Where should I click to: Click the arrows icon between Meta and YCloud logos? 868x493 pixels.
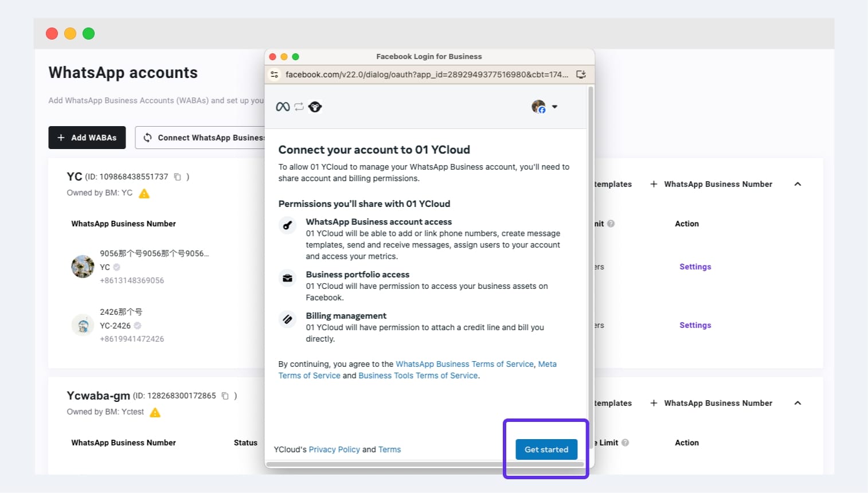tap(299, 107)
